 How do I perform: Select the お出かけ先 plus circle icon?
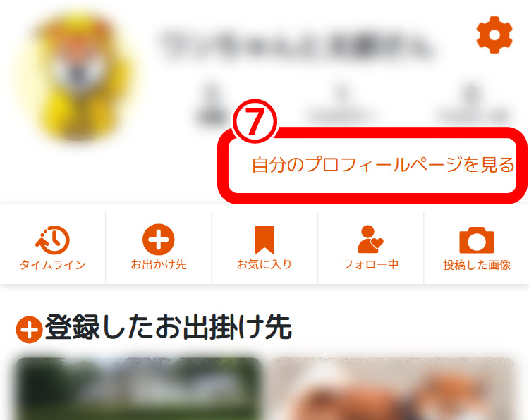point(159,240)
